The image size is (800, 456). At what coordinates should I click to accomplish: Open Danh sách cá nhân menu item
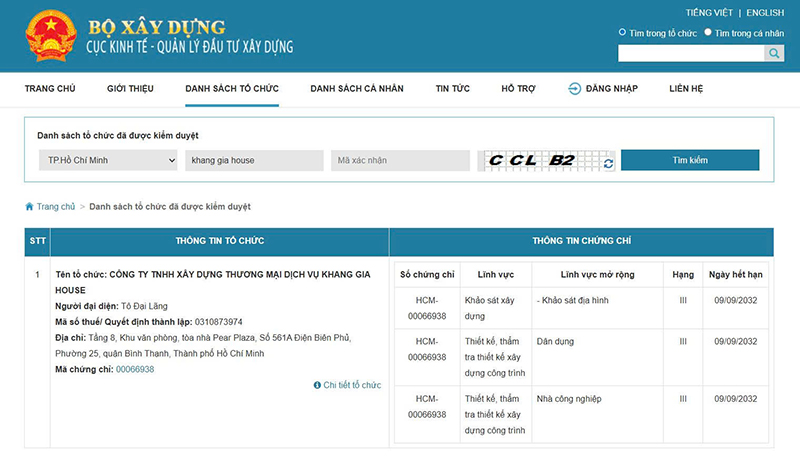click(x=357, y=89)
